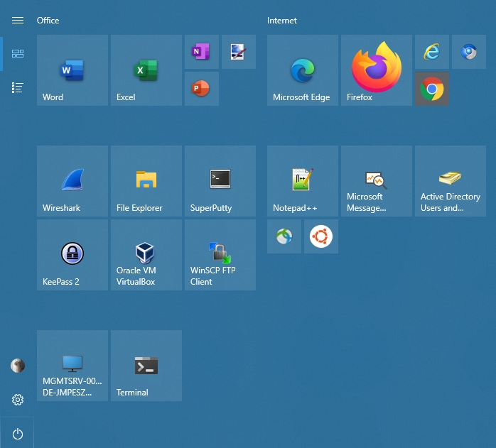
Task: Launch Excel from the Office group
Action: [x=146, y=70]
